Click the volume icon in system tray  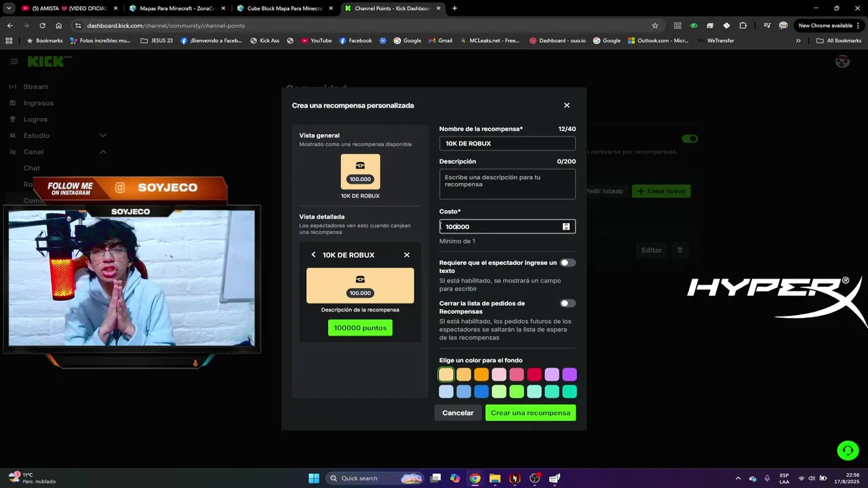[812, 479]
